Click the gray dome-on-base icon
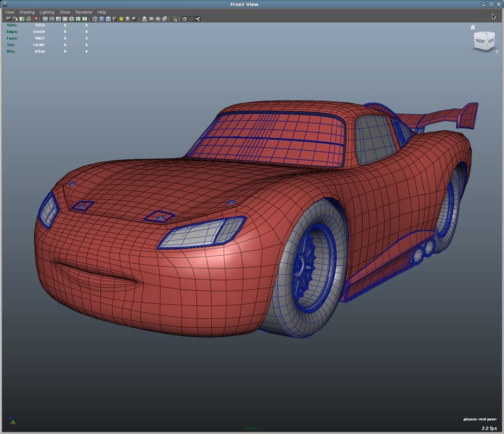The height and width of the screenshot is (434, 504). point(145,19)
